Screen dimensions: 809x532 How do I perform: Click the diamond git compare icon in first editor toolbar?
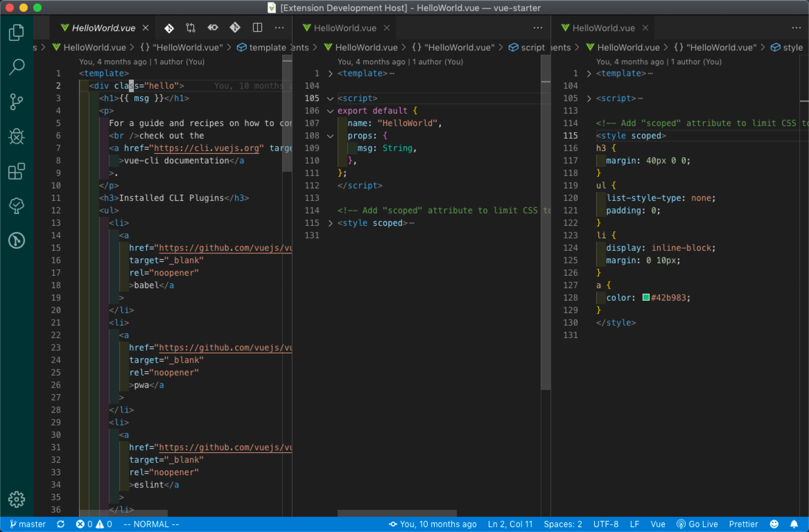point(169,28)
